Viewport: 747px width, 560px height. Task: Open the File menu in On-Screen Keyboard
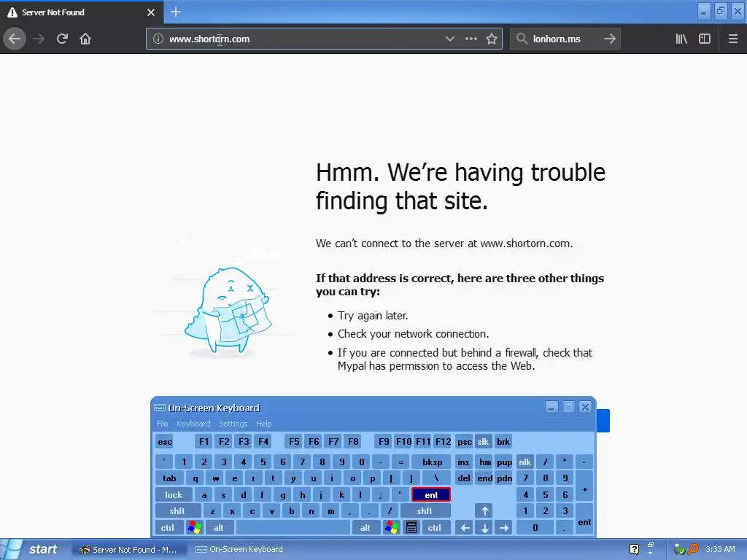[x=162, y=424]
